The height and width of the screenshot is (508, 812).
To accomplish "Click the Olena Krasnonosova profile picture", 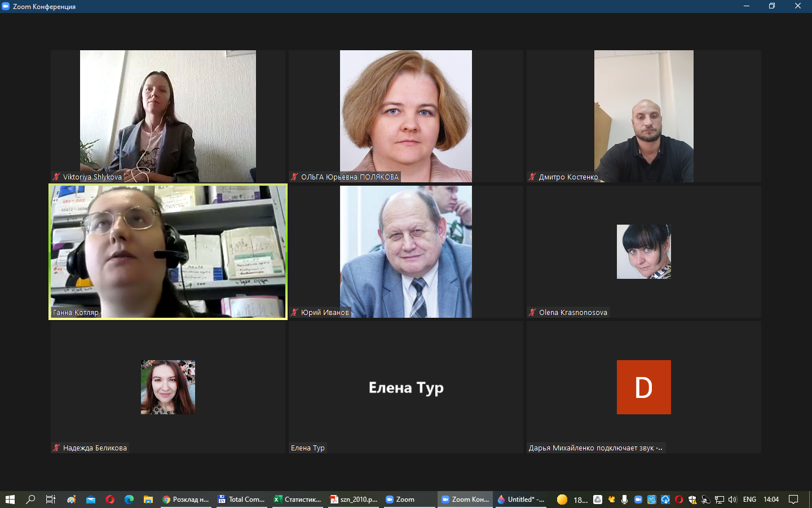I will click(x=643, y=252).
